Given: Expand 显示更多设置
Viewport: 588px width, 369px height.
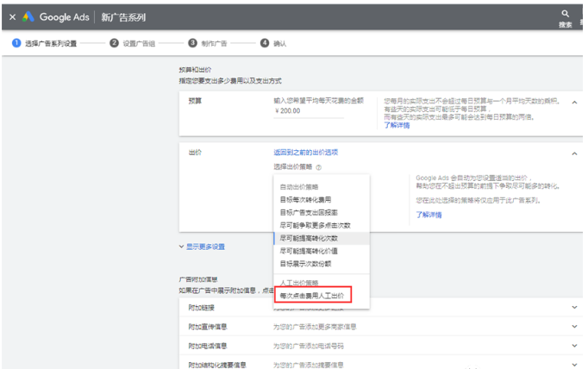Looking at the screenshot, I should [x=205, y=247].
